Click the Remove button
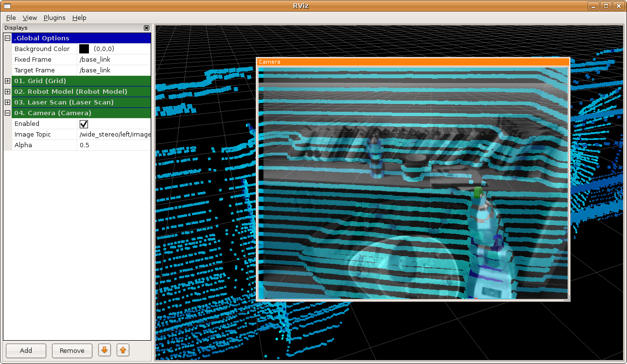627x364 pixels. coord(72,350)
